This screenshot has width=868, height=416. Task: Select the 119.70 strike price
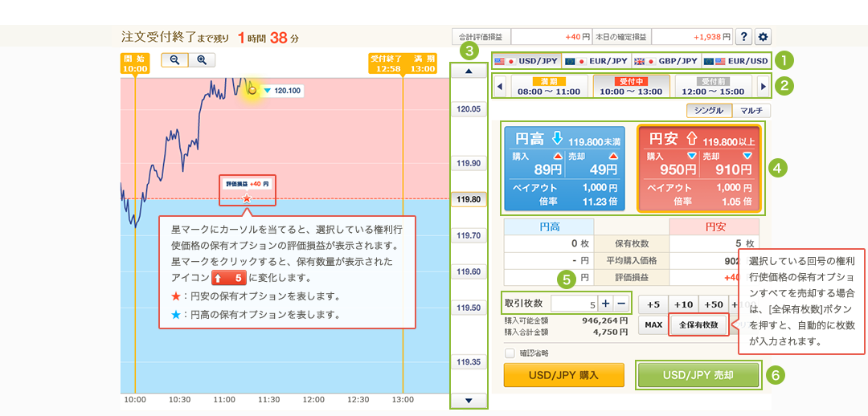469,236
